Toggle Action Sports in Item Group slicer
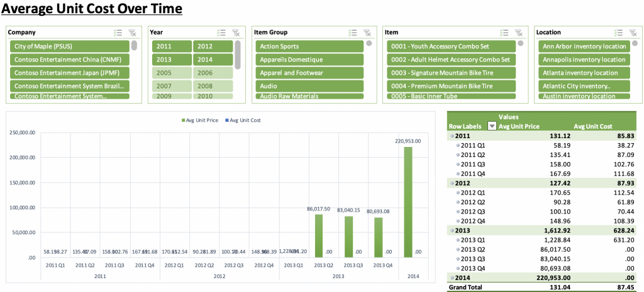The height and width of the screenshot is (292, 644). [x=310, y=46]
